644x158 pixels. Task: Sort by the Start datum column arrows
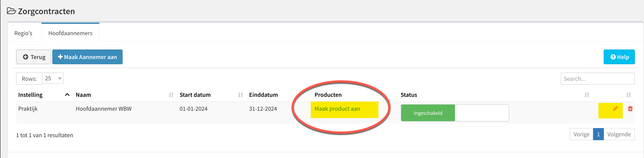[x=240, y=95]
